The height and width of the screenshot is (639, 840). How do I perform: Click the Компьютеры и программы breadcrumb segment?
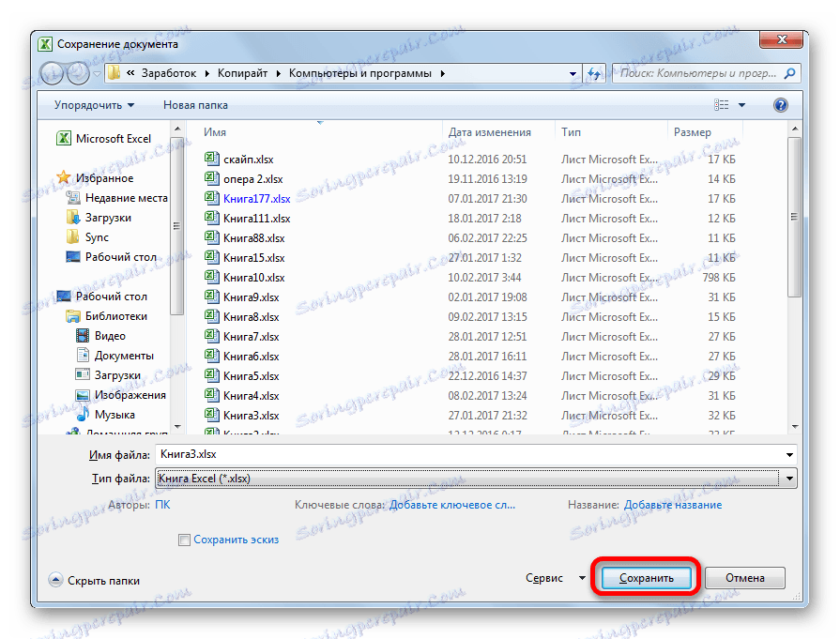point(360,73)
